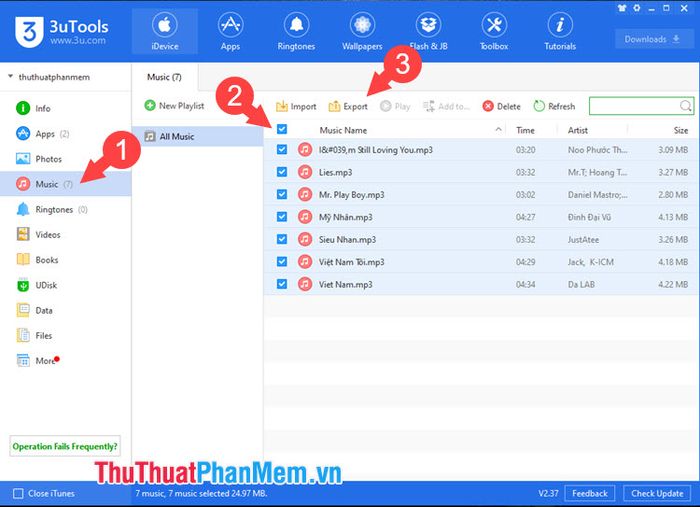Click the 3uTools logo
700x507 pixels.
coord(62,32)
